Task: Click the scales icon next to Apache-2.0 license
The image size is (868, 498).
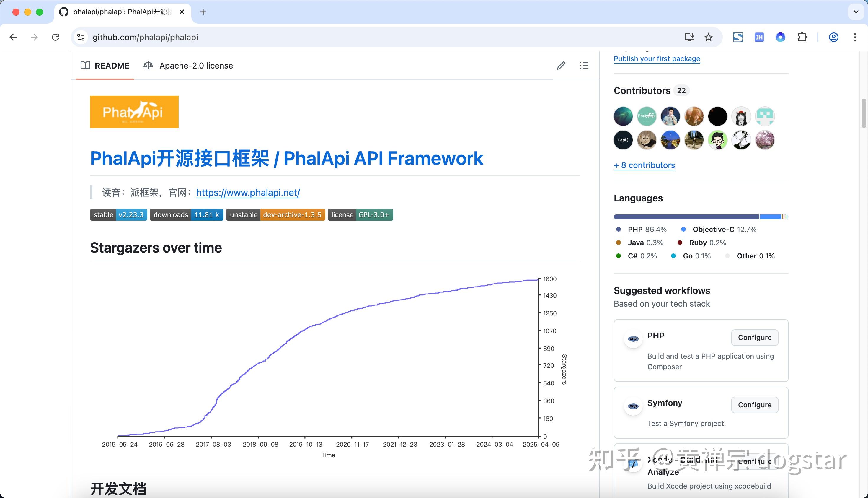Action: (148, 65)
